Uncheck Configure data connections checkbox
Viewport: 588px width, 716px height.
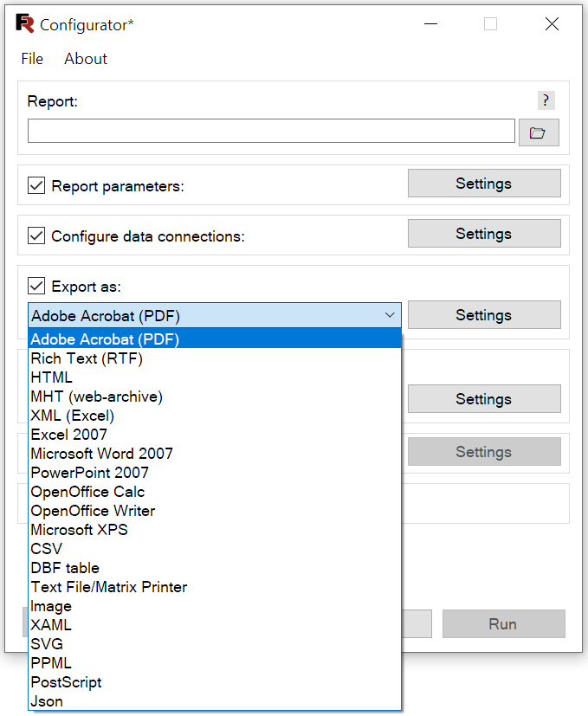36,236
